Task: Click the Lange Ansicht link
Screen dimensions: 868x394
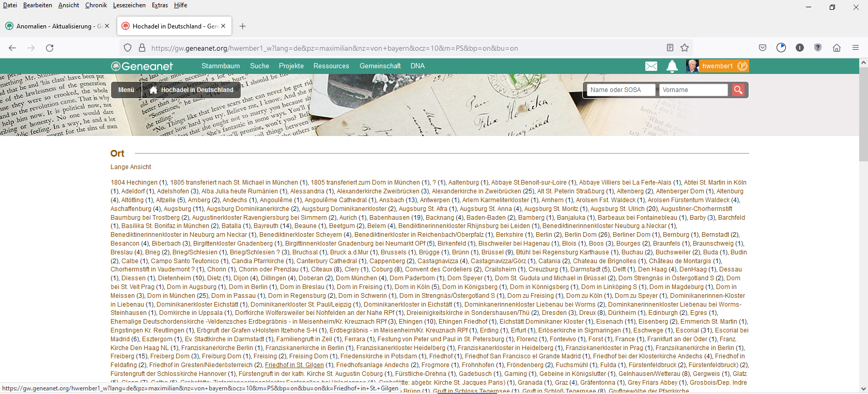Action: tap(131, 167)
